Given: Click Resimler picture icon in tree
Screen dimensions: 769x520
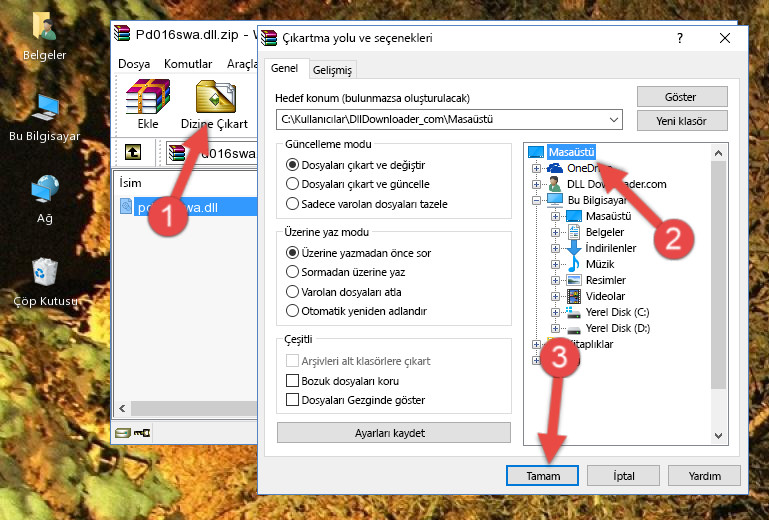Looking at the screenshot, I should point(573,280).
